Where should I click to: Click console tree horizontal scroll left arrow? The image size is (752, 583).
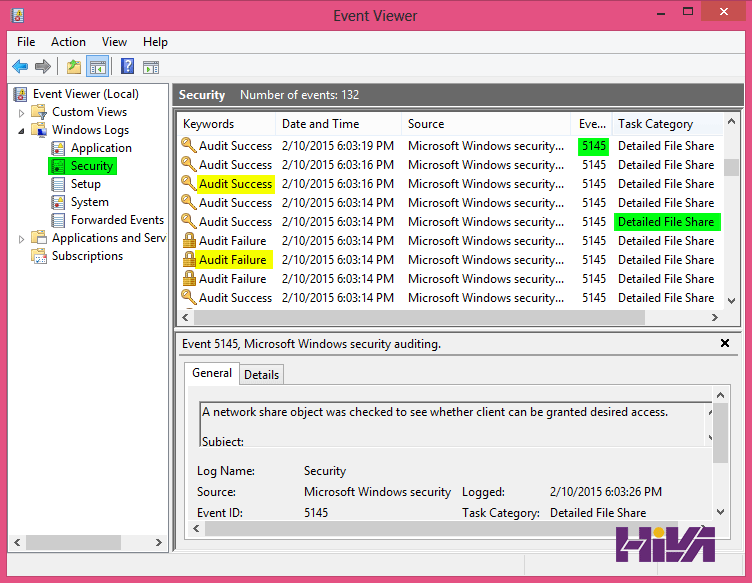point(17,543)
